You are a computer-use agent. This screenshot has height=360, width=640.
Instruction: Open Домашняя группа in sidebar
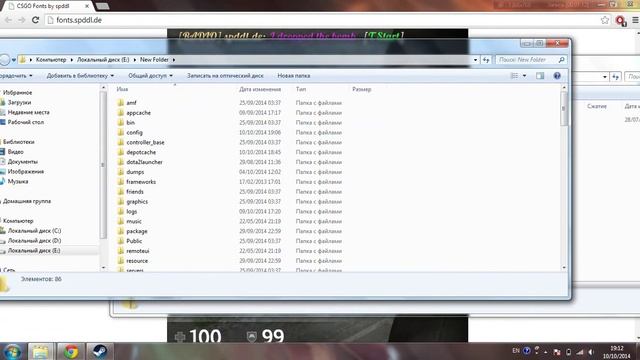click(x=27, y=201)
